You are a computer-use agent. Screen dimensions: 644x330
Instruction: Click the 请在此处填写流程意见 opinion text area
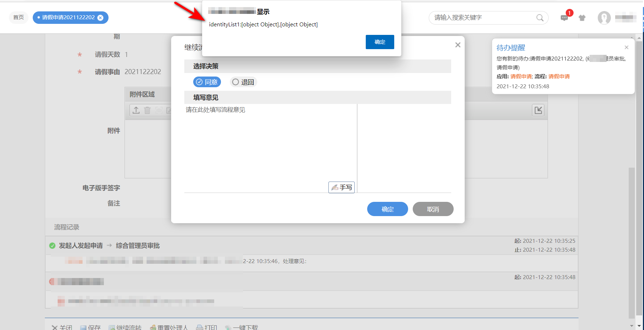[270, 148]
